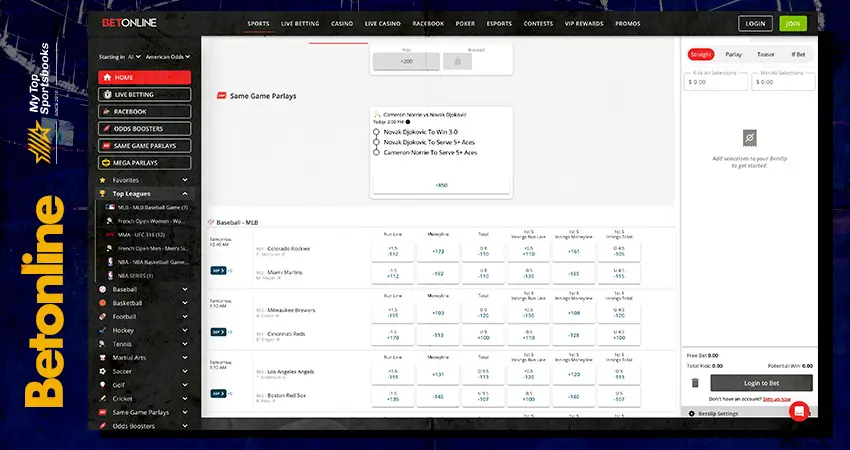The height and width of the screenshot is (450, 850).
Task: Select the If Bet betslip tab
Action: 798,54
